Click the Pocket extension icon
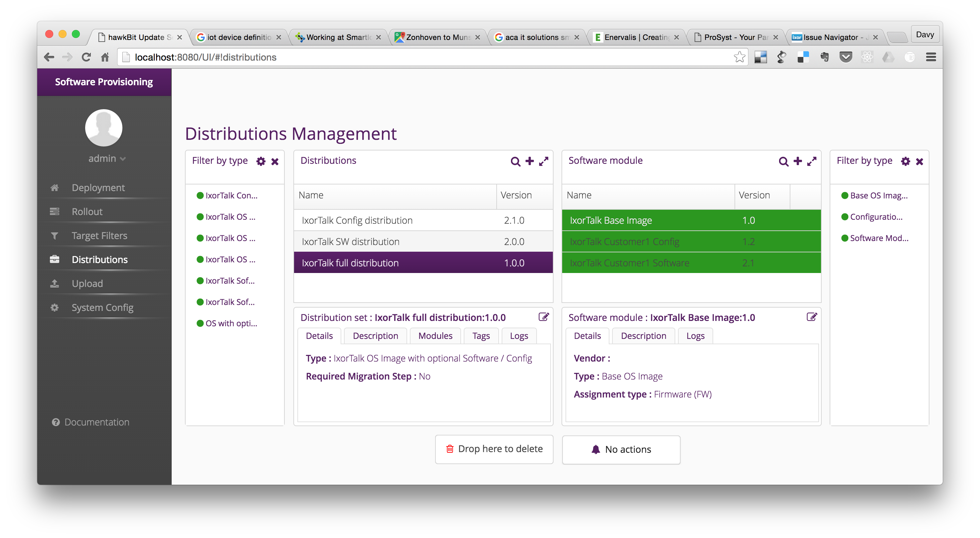 click(846, 57)
